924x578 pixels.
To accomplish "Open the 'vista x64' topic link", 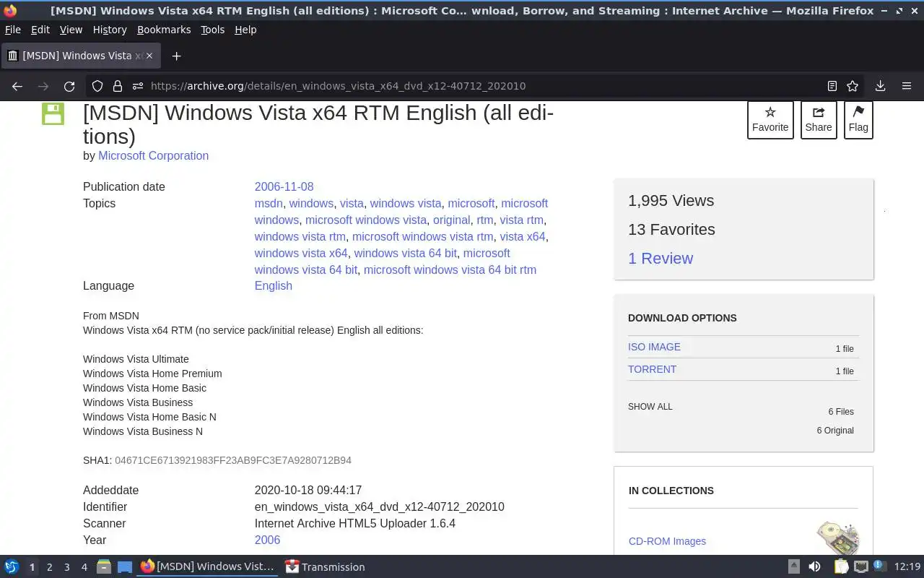I will click(523, 236).
